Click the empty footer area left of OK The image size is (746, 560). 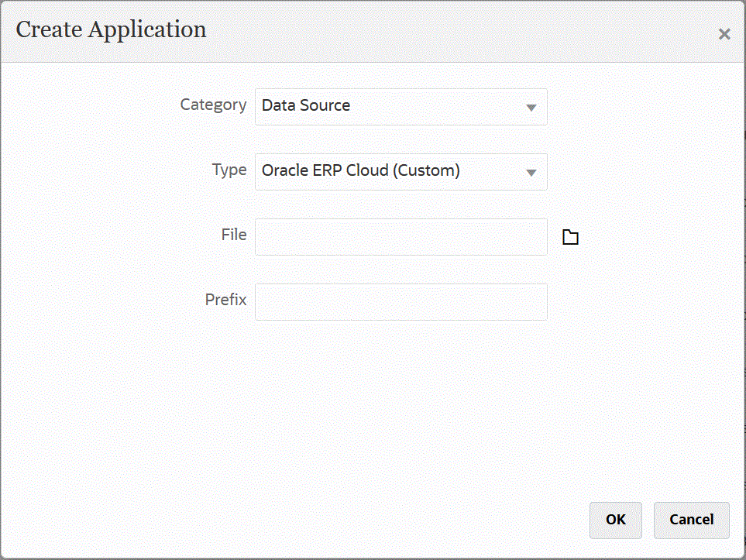tap(310, 519)
